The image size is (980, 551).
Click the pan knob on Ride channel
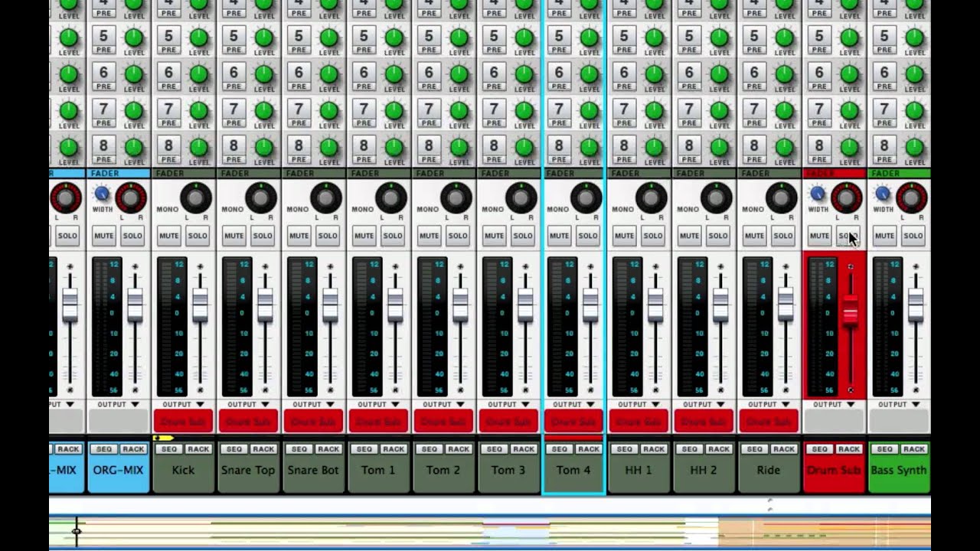(782, 198)
